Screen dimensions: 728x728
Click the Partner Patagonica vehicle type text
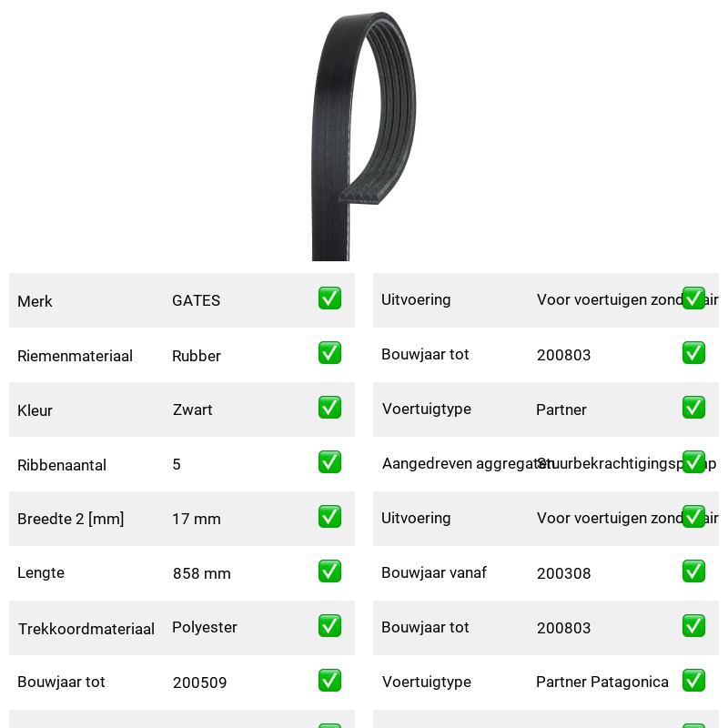[x=602, y=682]
